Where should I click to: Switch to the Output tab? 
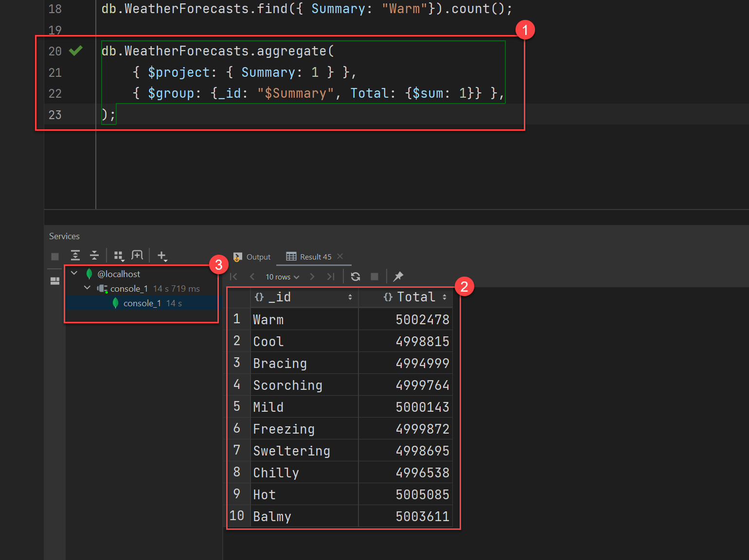252,257
